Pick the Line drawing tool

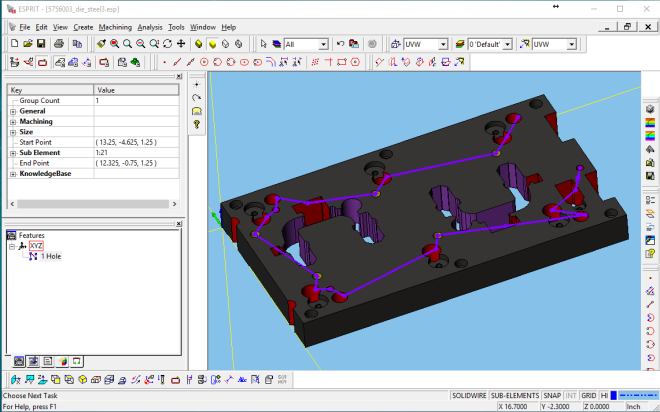tap(177, 62)
